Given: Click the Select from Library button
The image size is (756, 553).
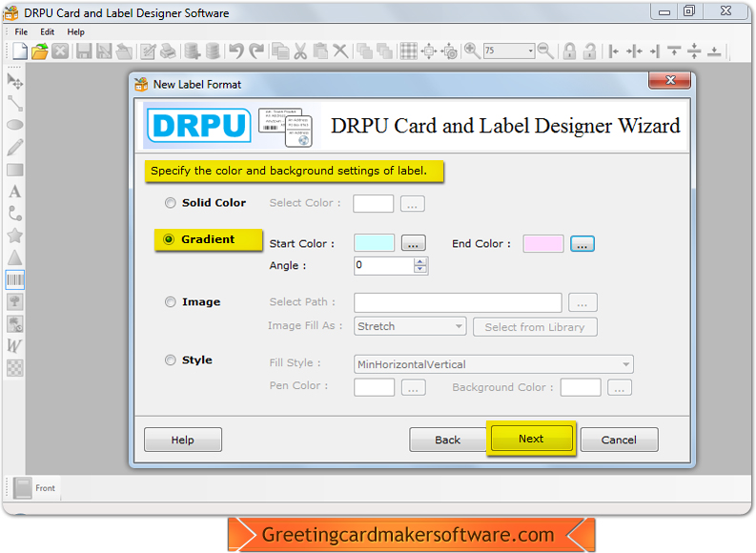Looking at the screenshot, I should (535, 327).
